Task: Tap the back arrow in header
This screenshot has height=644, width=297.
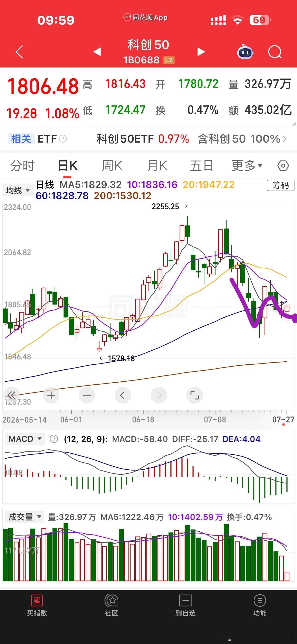Action: [x=19, y=52]
